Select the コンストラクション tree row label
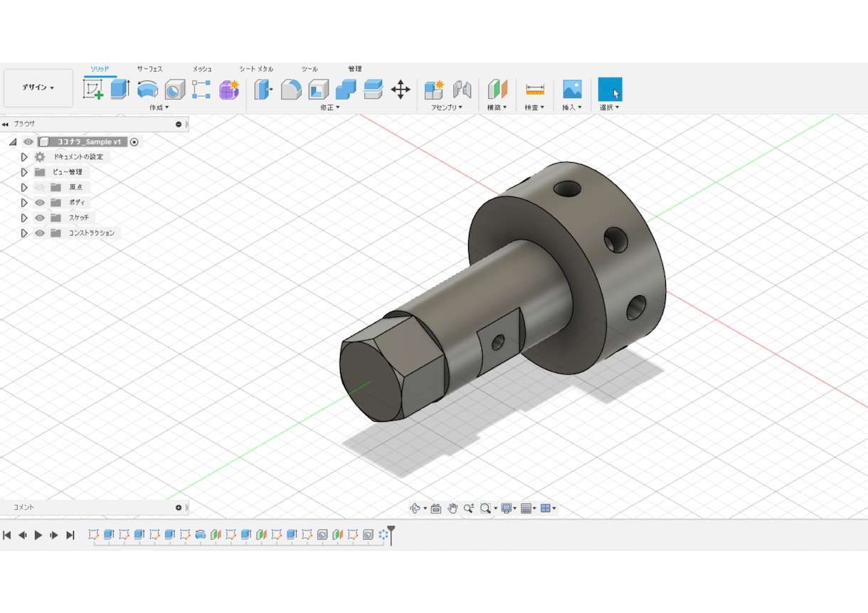The image size is (868, 613). (x=91, y=233)
